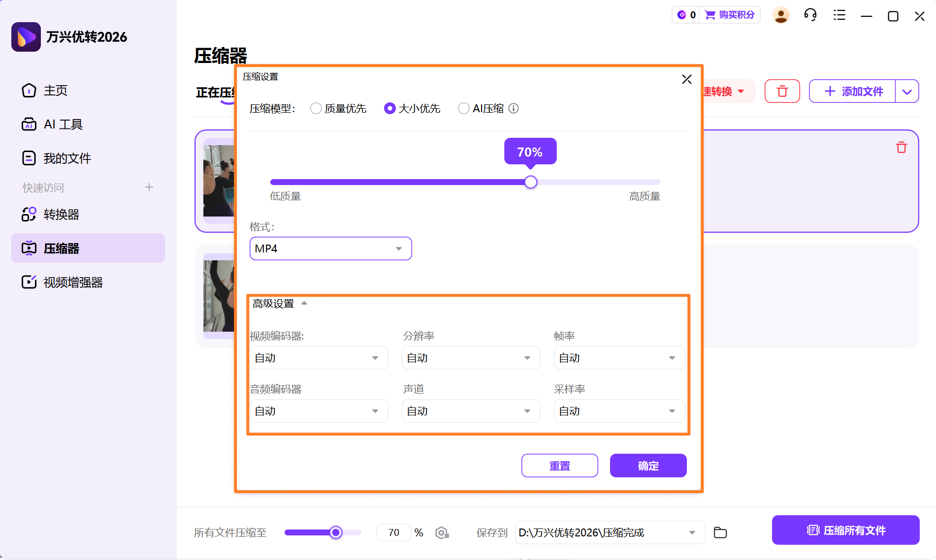Open 我的文件 from the sidebar
The image size is (936, 560).
[67, 158]
